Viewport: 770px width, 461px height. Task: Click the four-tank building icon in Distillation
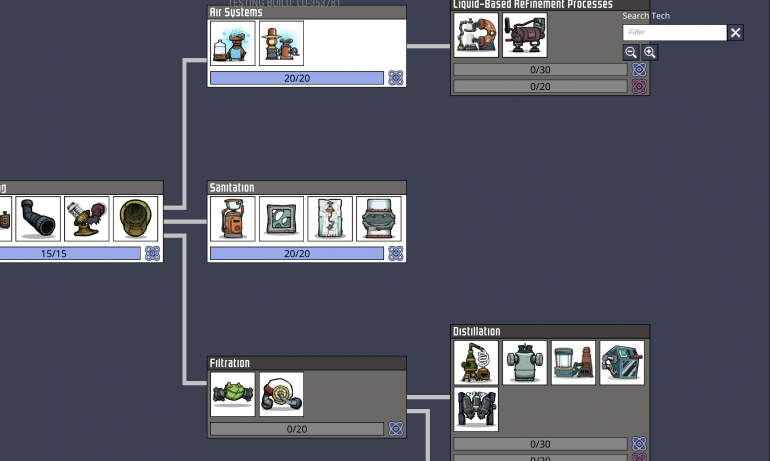(476, 409)
